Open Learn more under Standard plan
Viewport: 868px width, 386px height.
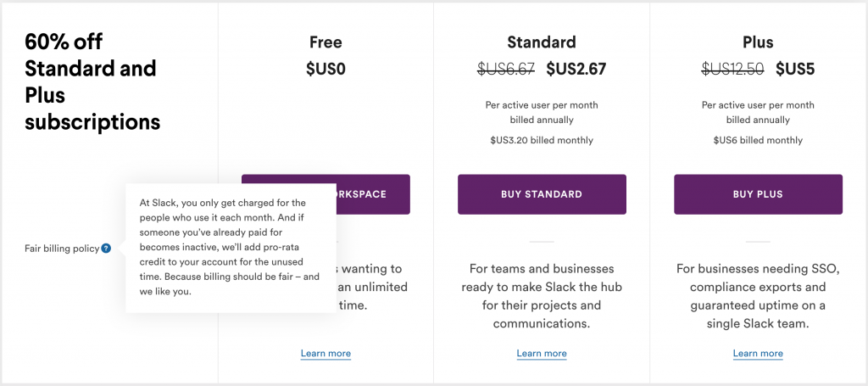pyautogui.click(x=542, y=353)
